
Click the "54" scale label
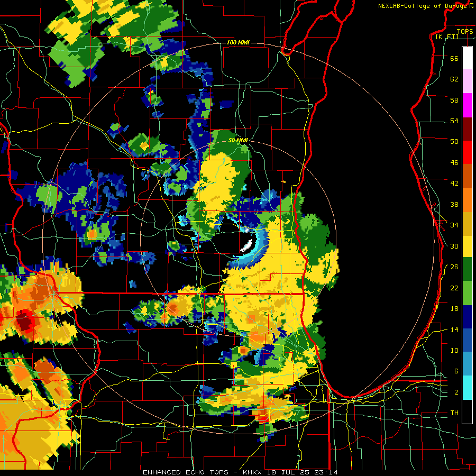pyautogui.click(x=454, y=121)
